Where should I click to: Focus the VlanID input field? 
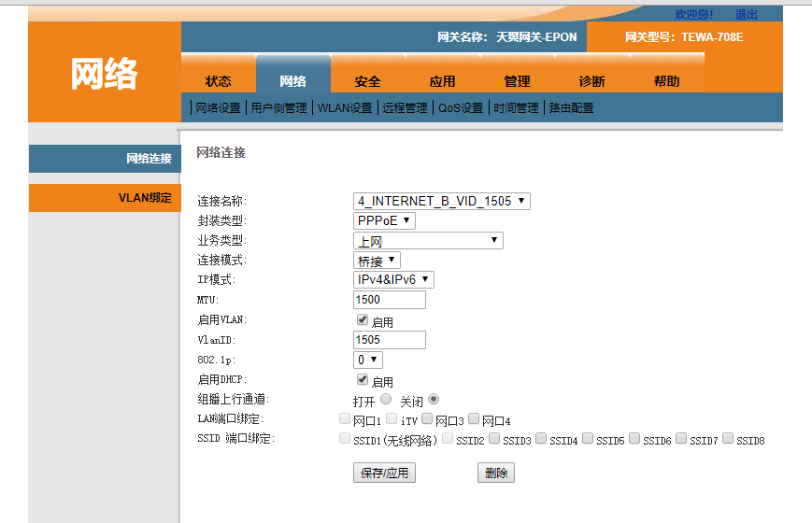[x=390, y=340]
